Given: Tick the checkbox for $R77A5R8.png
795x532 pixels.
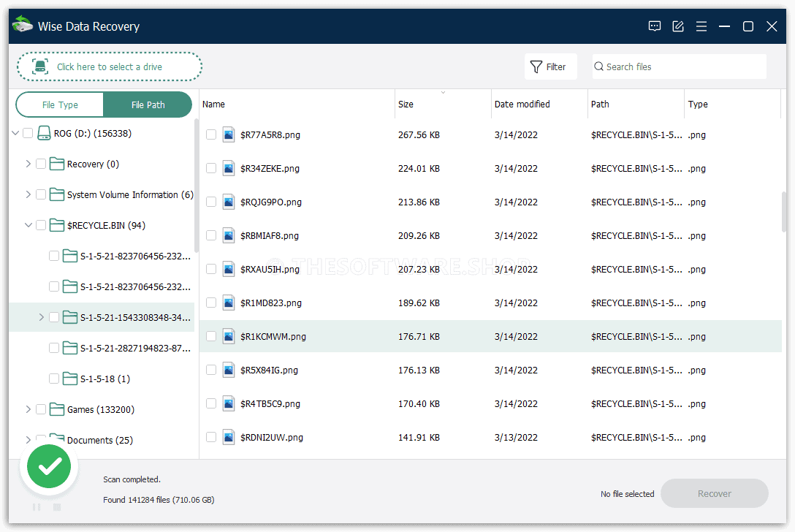Looking at the screenshot, I should tap(211, 135).
